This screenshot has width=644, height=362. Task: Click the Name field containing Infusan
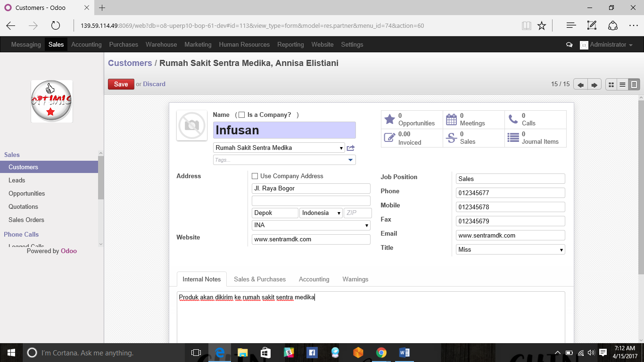(x=284, y=130)
